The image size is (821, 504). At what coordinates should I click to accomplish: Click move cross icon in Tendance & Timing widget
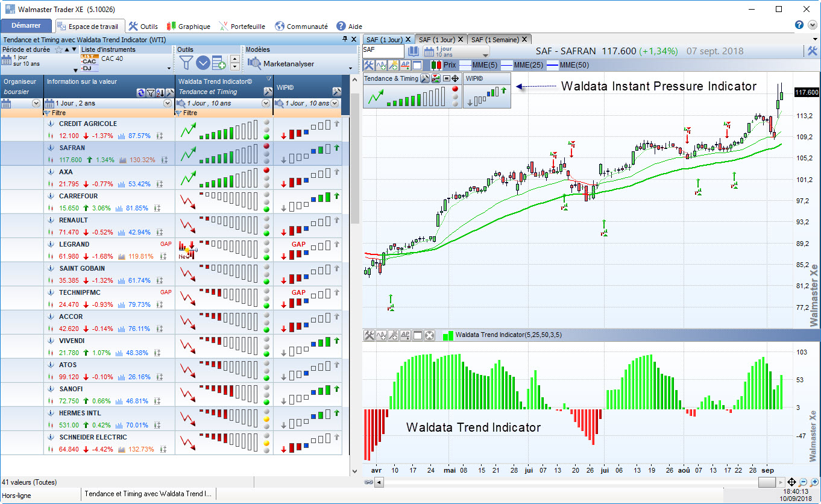pos(456,78)
